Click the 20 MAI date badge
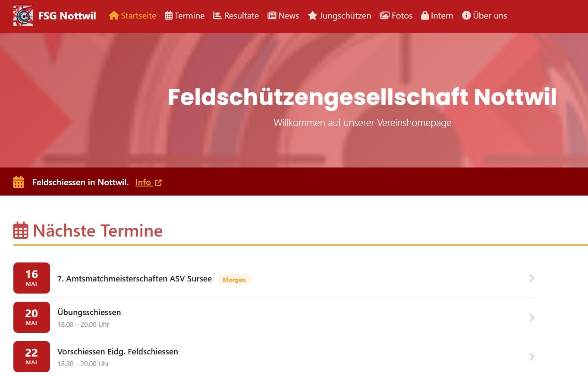 (31, 317)
